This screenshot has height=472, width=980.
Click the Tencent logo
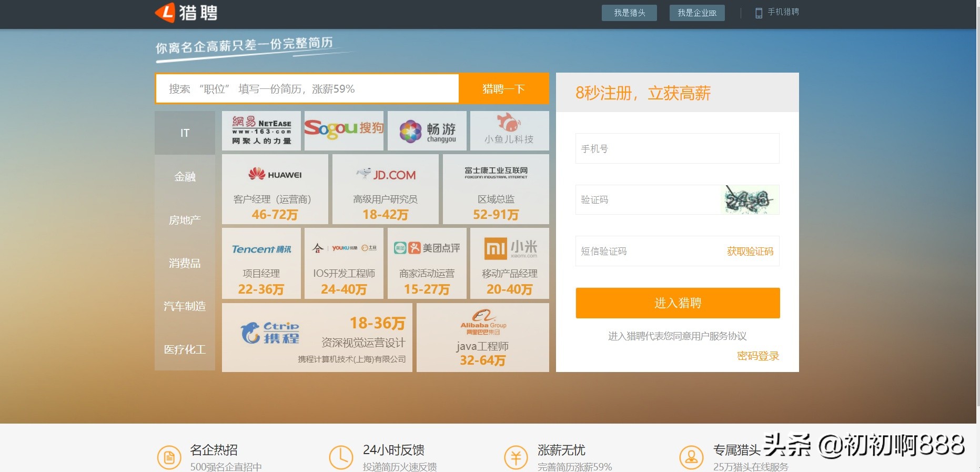click(261, 249)
